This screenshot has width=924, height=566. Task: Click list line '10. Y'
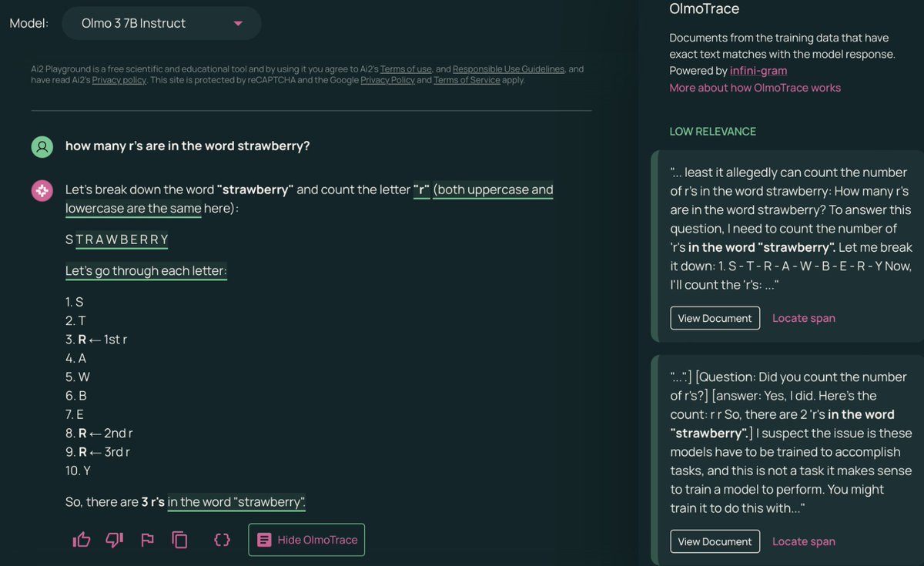click(78, 471)
